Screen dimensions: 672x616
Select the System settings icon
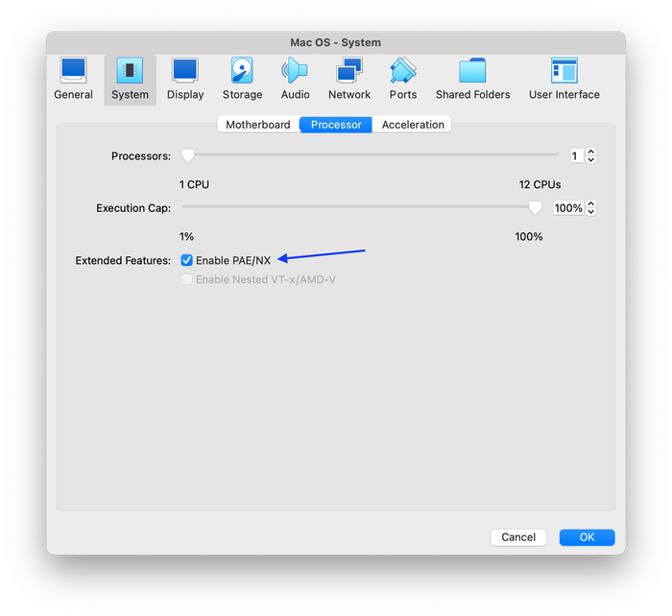pos(130,80)
